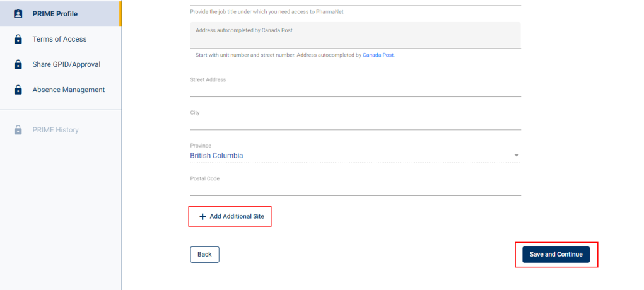This screenshot has height=290, width=644.
Task: Open the PRIME Profile menu item
Action: [55, 13]
